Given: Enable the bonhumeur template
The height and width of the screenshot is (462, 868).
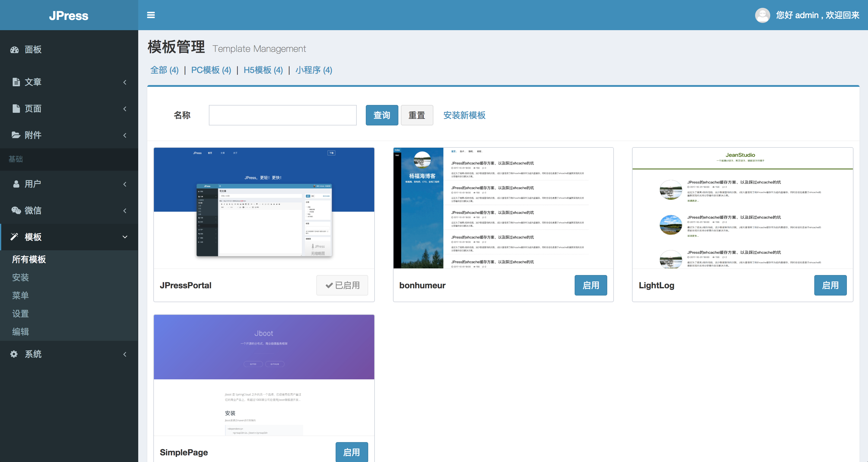Looking at the screenshot, I should coord(590,285).
